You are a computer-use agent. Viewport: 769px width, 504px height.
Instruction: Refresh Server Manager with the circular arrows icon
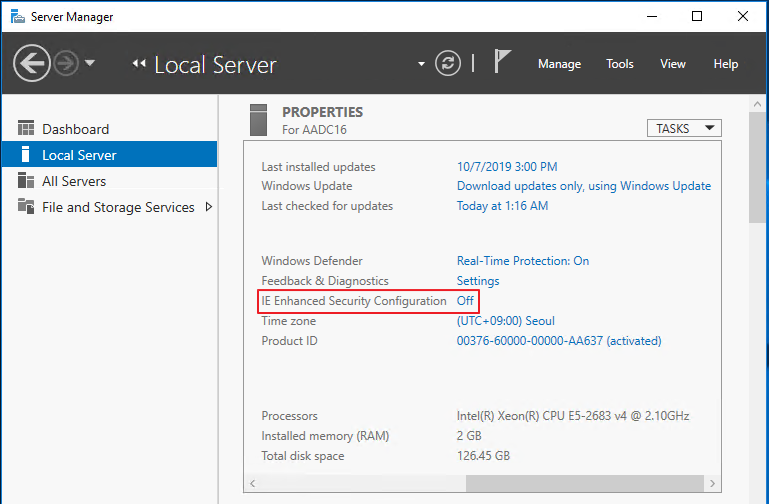point(448,63)
